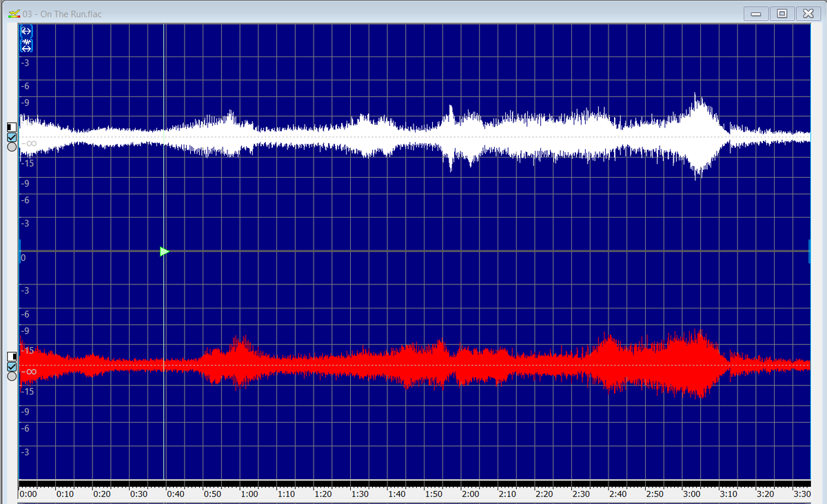Click the 3:00 mark on the timeline
Viewport: 827px width, 504px height.
click(691, 494)
